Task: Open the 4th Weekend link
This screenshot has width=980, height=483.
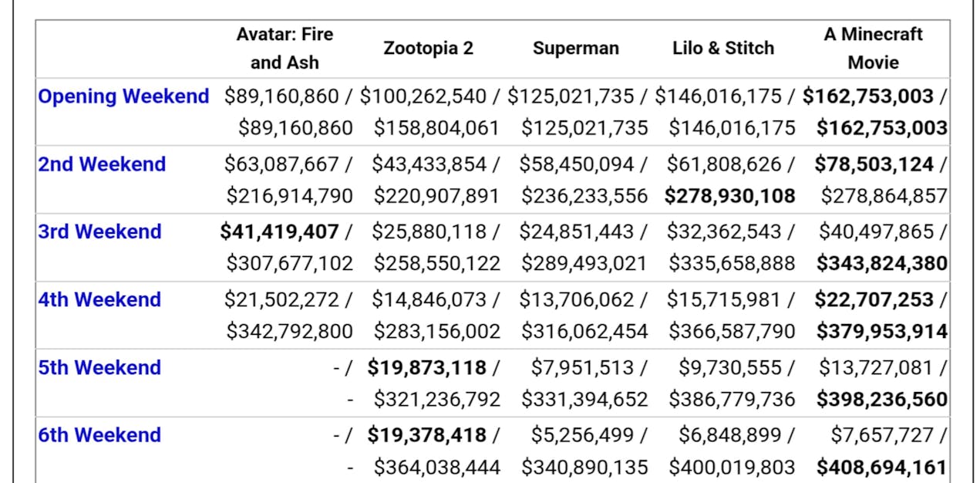Action: click(x=99, y=299)
